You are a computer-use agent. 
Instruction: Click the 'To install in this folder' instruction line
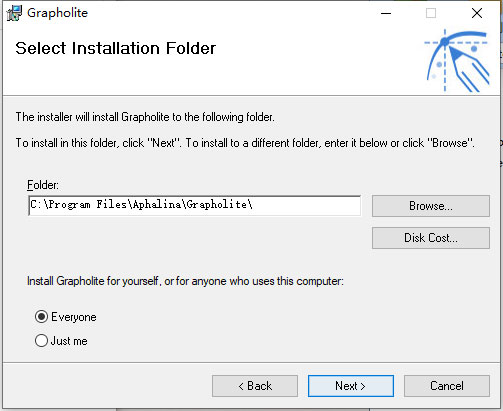pyautogui.click(x=245, y=143)
